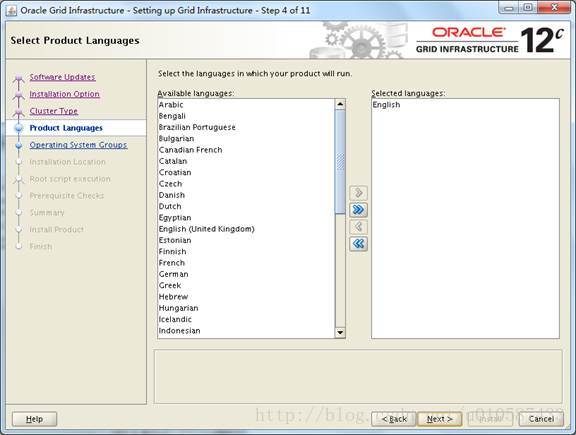Select Bulgarian in available languages
576x435 pixels.
point(246,139)
